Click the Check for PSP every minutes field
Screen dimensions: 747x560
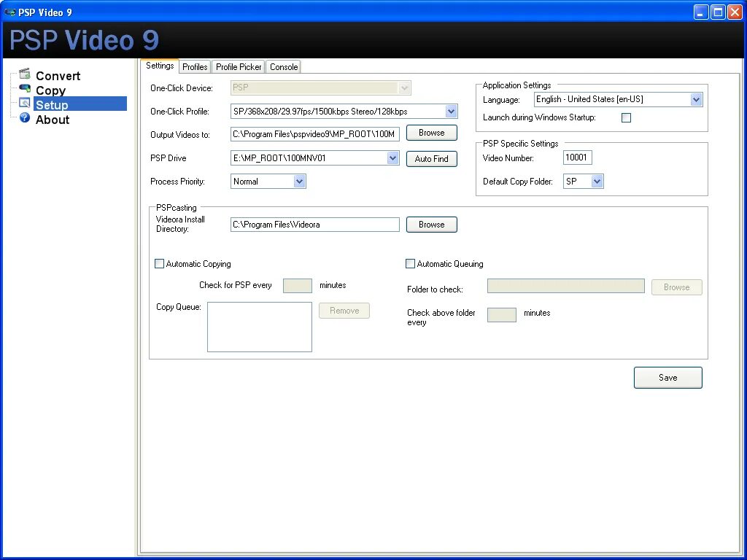click(x=298, y=286)
